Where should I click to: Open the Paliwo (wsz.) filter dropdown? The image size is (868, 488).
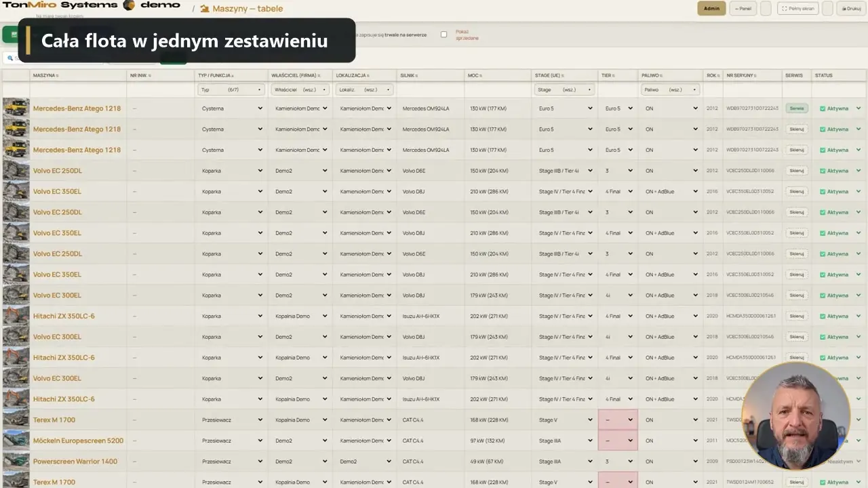[670, 89]
